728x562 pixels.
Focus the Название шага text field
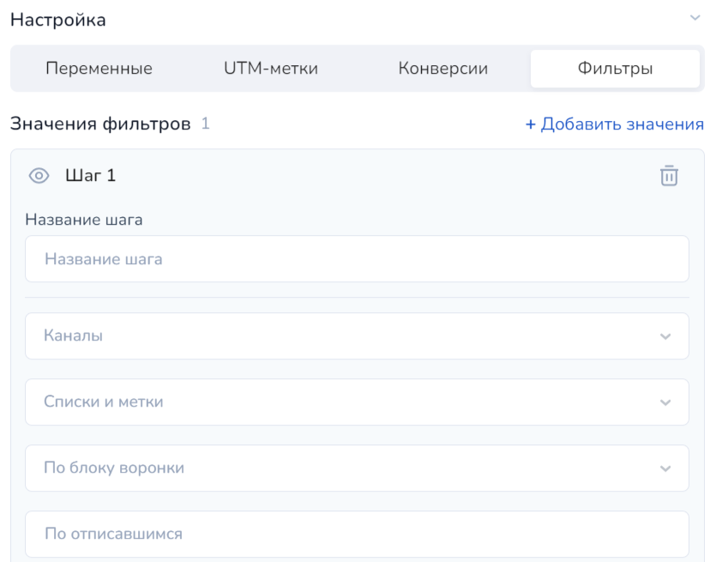(x=357, y=259)
